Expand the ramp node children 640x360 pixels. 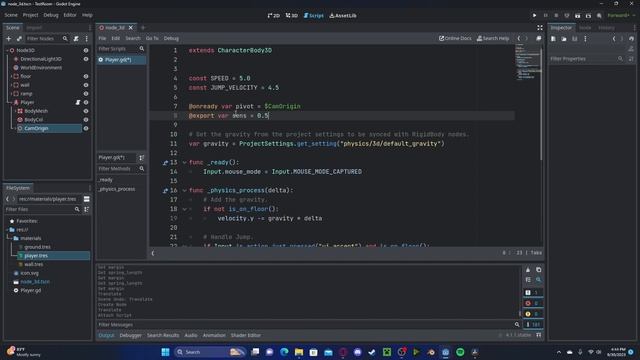pyautogui.click(x=11, y=94)
